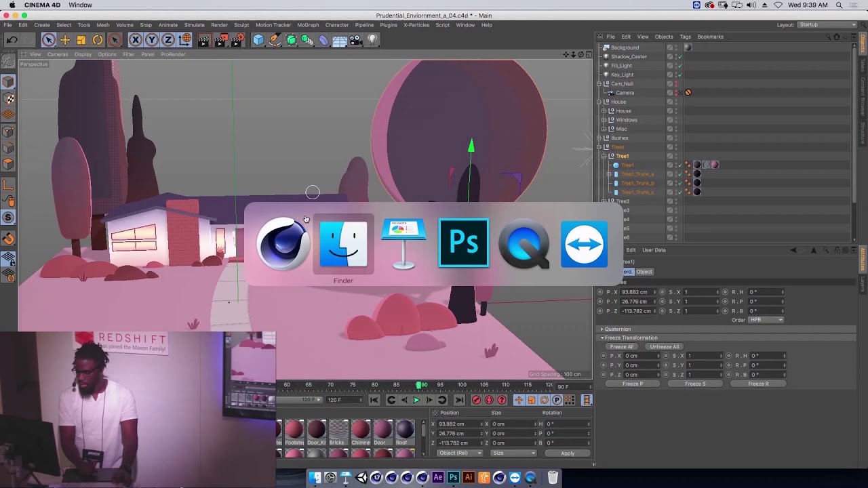The image size is (868, 488).
Task: Open the Simulate menu
Action: 194,25
